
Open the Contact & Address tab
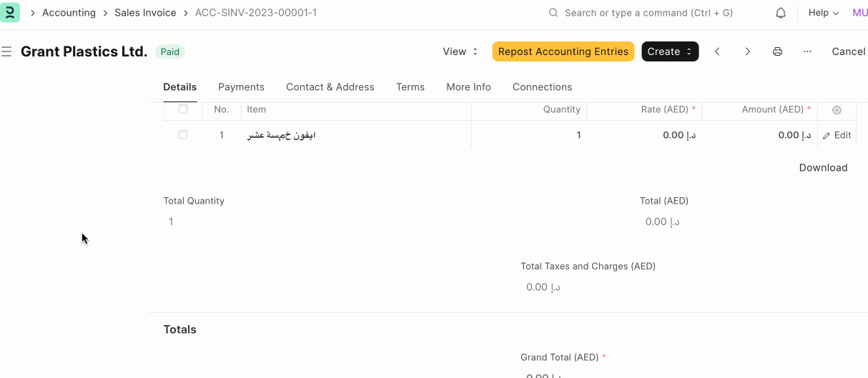[330, 87]
